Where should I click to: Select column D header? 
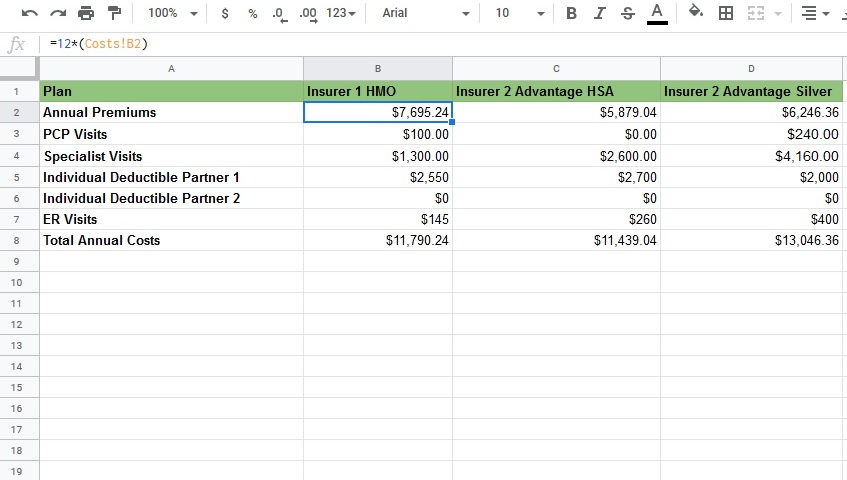[751, 69]
